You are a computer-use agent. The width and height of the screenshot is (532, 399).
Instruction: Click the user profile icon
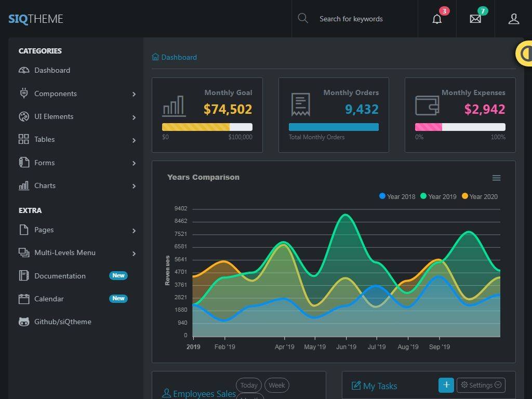[x=513, y=19]
